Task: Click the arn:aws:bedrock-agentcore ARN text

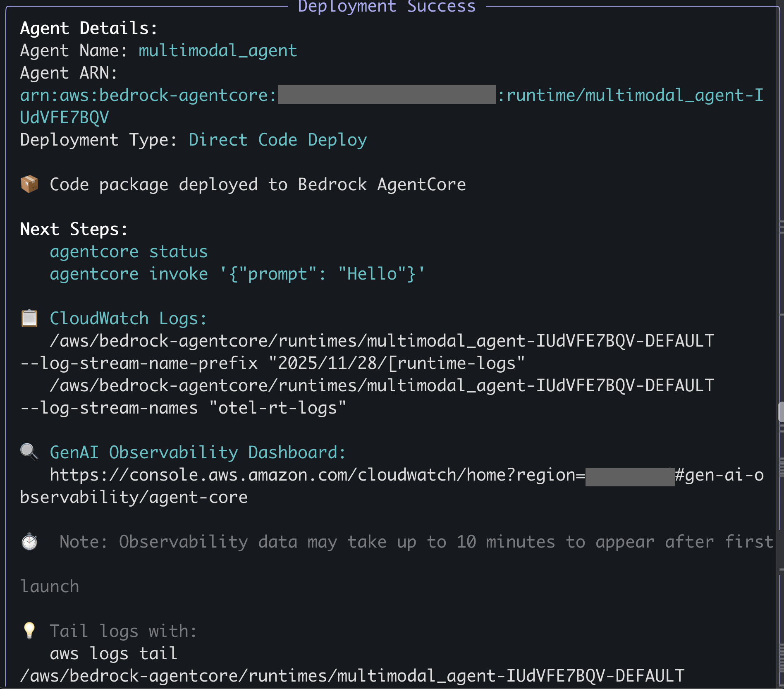Action: point(148,96)
